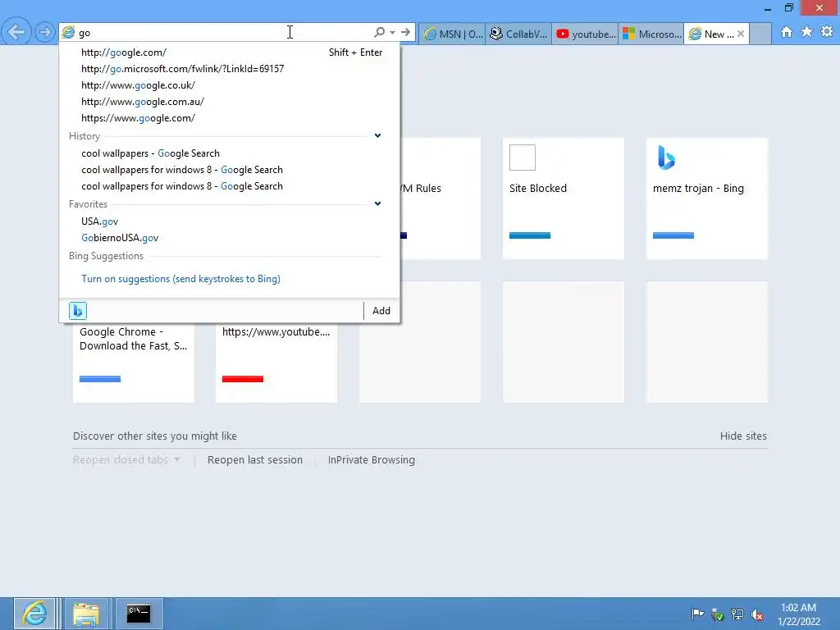Viewport: 840px width, 630px height.
Task: Open Command Prompt from the taskbar
Action: pos(139,614)
